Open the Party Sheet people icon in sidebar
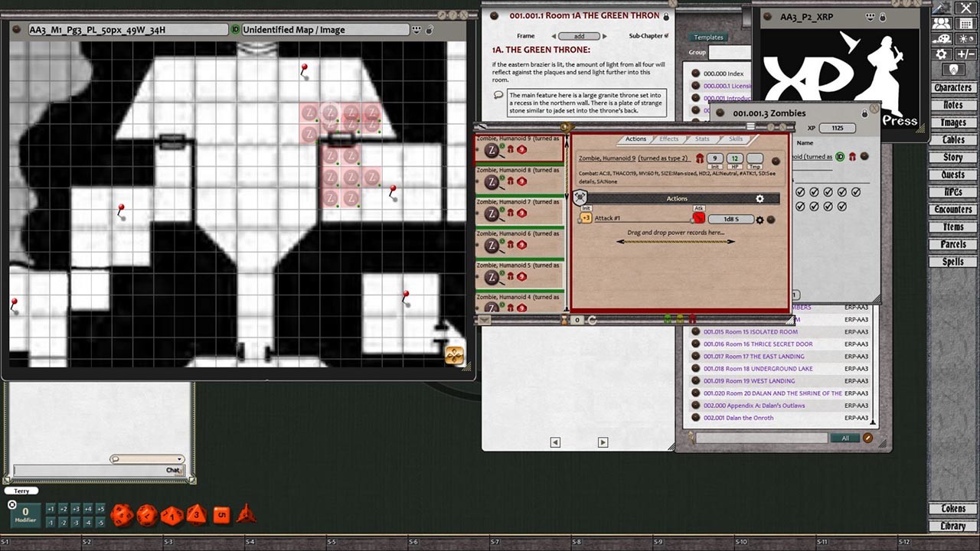This screenshot has width=980, height=551. pos(940,24)
